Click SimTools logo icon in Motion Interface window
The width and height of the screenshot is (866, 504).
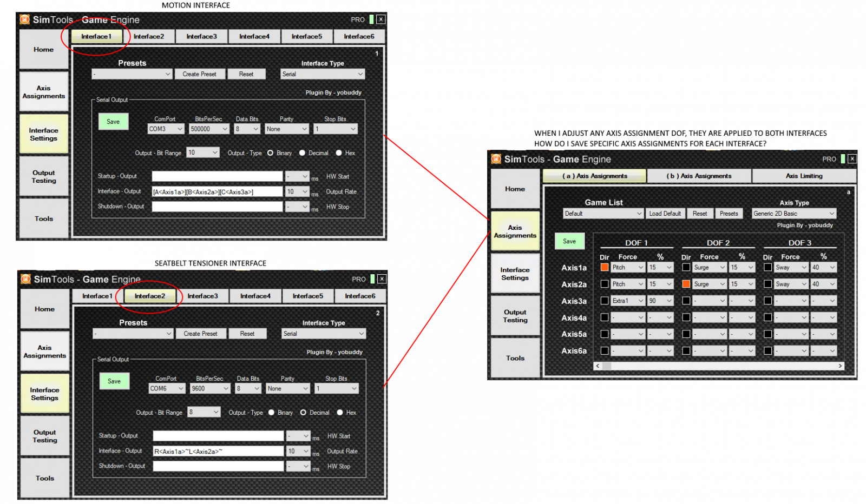(25, 19)
